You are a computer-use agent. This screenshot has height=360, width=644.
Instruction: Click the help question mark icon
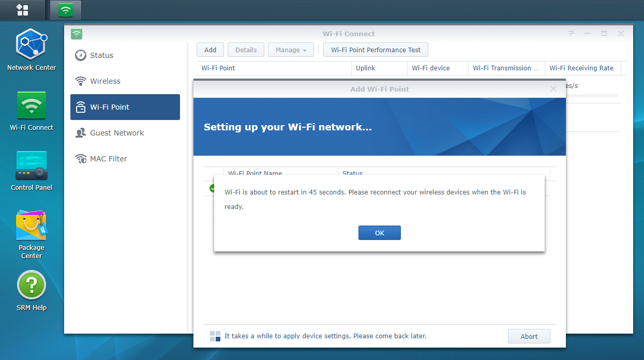571,34
